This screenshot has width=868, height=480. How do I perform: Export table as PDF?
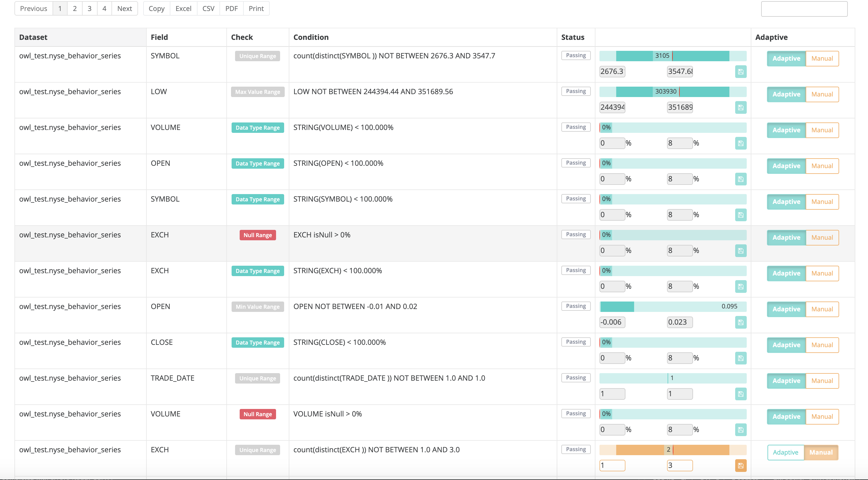tap(231, 8)
